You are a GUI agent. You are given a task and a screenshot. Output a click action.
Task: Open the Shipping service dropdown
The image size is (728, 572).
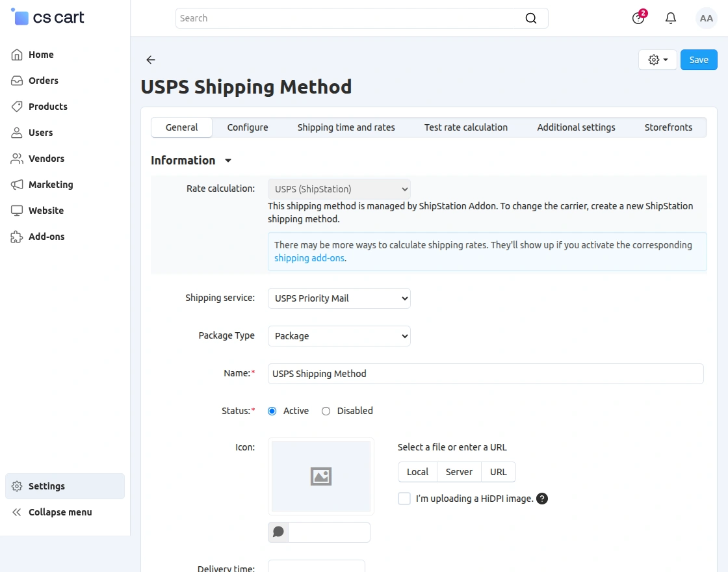[339, 298]
